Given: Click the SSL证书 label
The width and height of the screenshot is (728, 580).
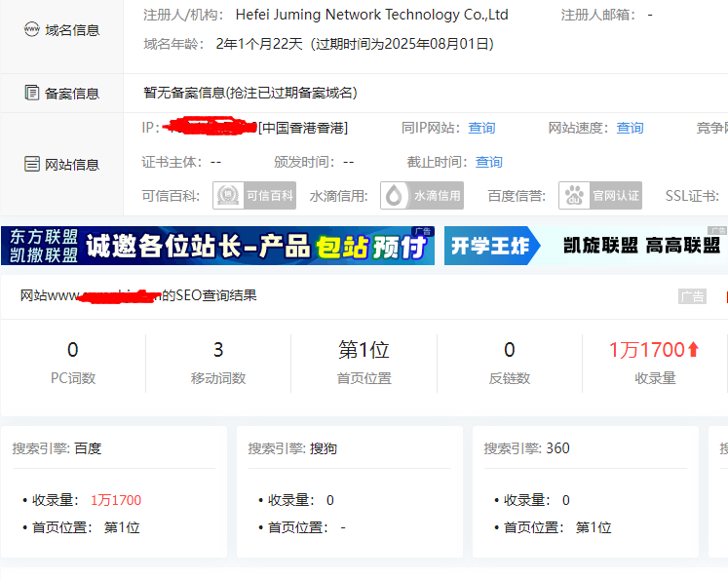Looking at the screenshot, I should click(692, 196).
